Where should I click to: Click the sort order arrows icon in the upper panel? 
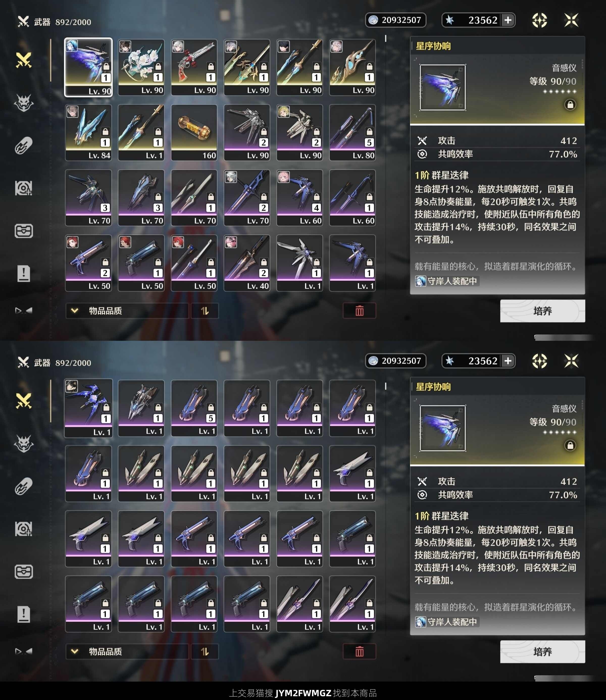205,311
